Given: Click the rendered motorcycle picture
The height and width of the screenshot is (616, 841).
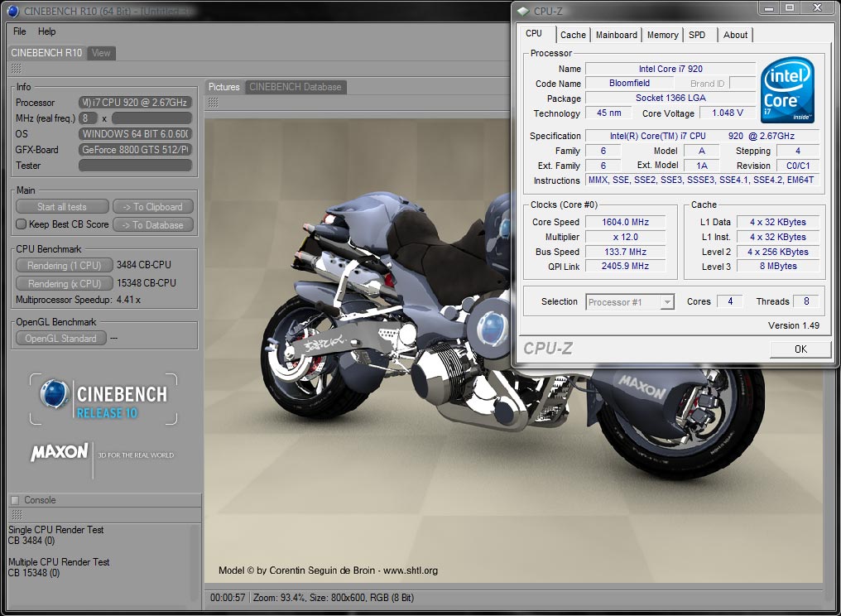Looking at the screenshot, I should pyautogui.click(x=512, y=350).
